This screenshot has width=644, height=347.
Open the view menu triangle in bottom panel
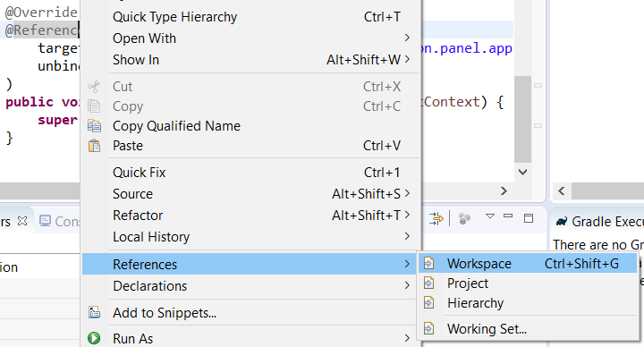pyautogui.click(x=489, y=216)
